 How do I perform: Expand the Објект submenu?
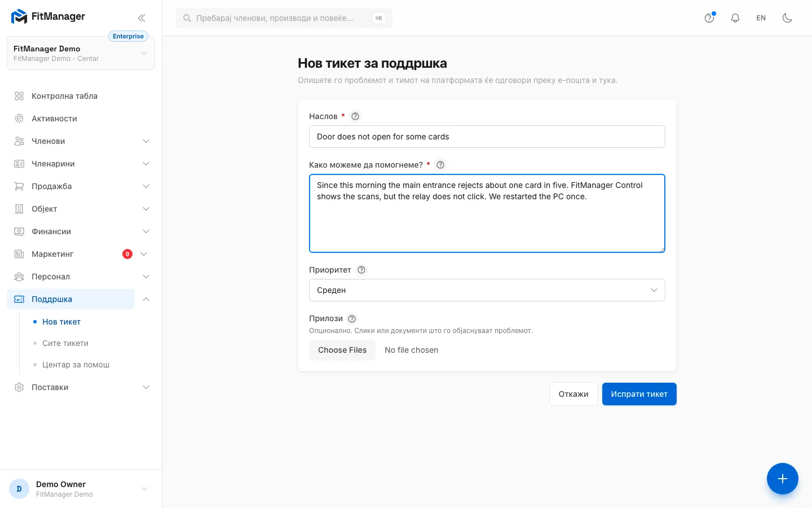click(x=146, y=209)
